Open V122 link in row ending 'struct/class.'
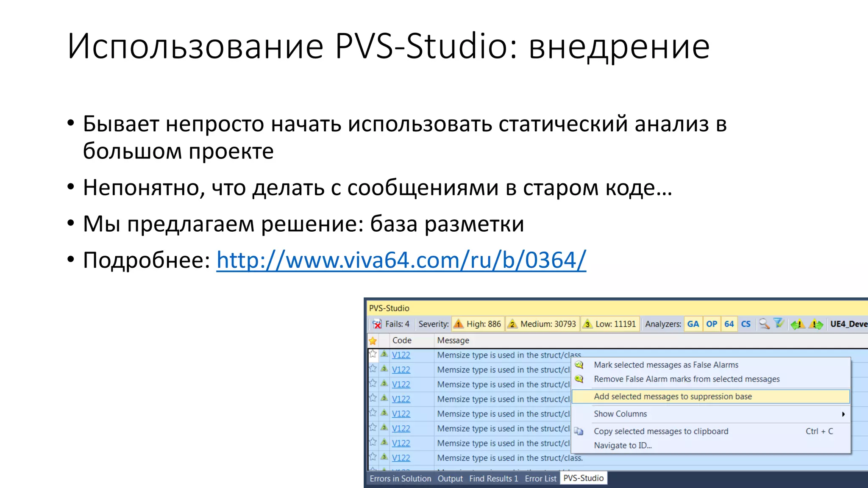 point(401,458)
